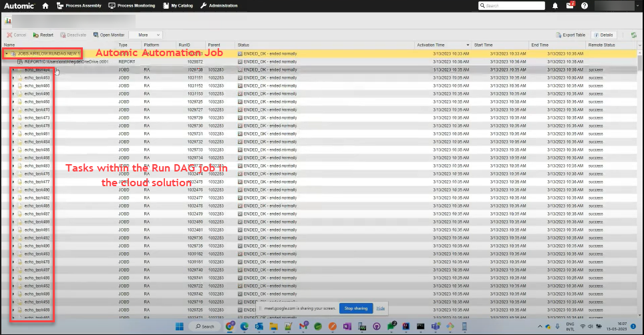
Task: Click the report icon beside the REPORT row
Action: point(20,62)
